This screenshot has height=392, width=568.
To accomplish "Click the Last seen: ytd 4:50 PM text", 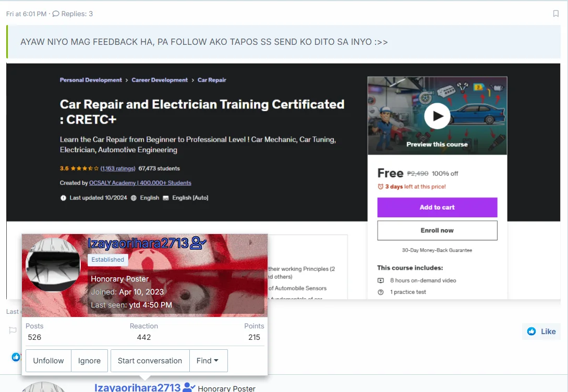I will pos(131,305).
